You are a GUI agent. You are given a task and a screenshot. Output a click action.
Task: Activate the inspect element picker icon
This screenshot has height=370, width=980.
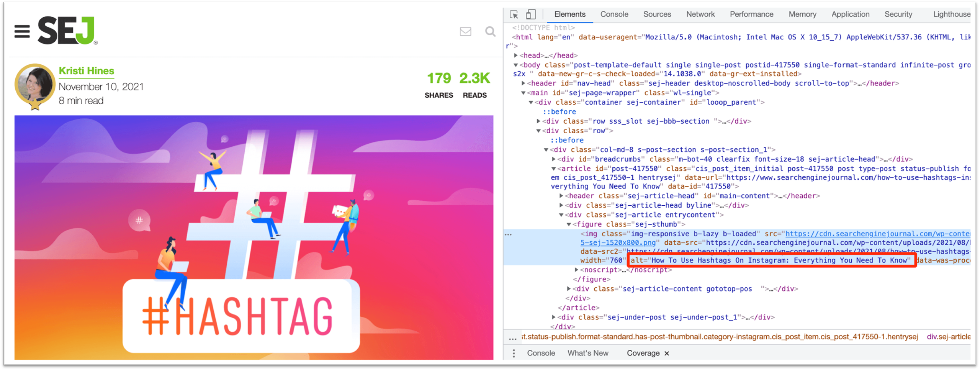click(x=514, y=15)
